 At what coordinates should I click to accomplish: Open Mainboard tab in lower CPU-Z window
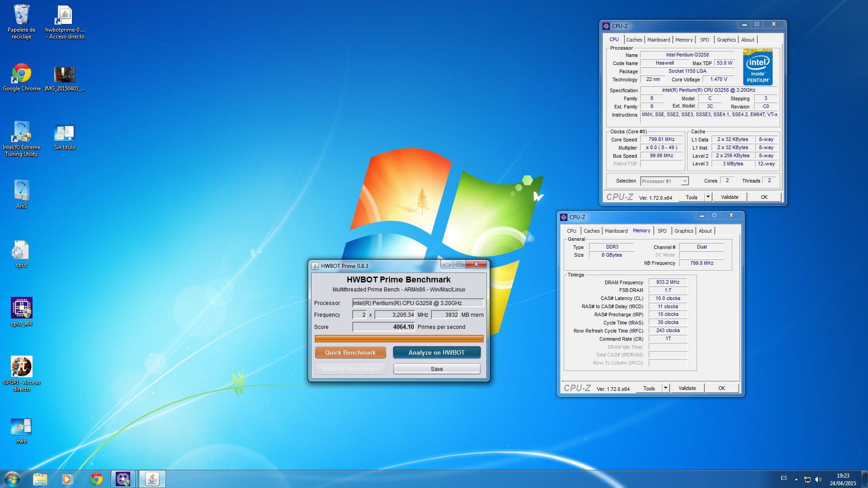click(616, 231)
